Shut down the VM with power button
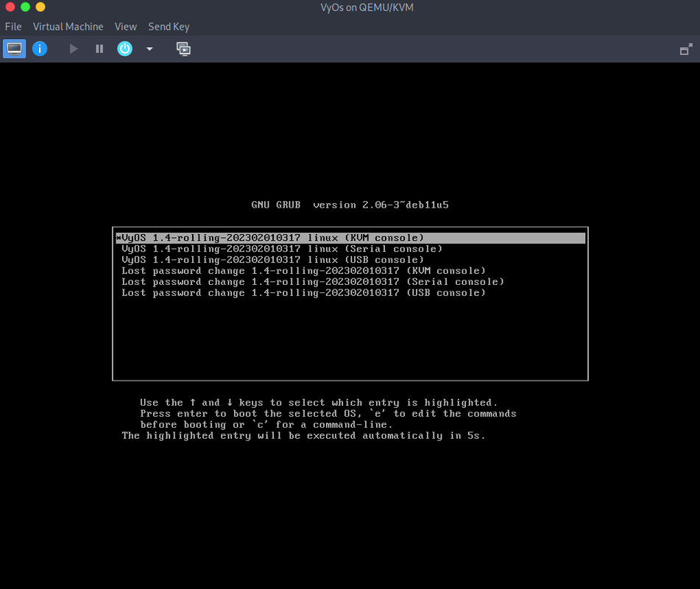 tap(124, 49)
